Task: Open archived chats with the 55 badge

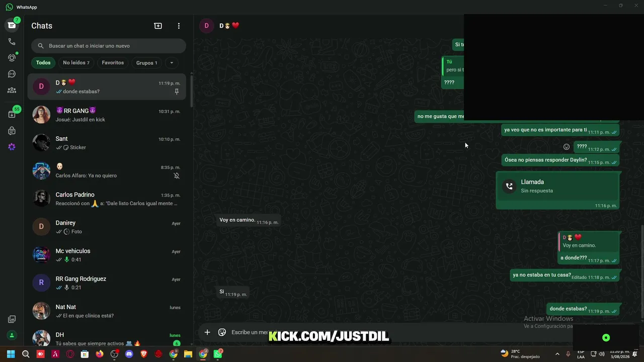Action: click(x=12, y=114)
